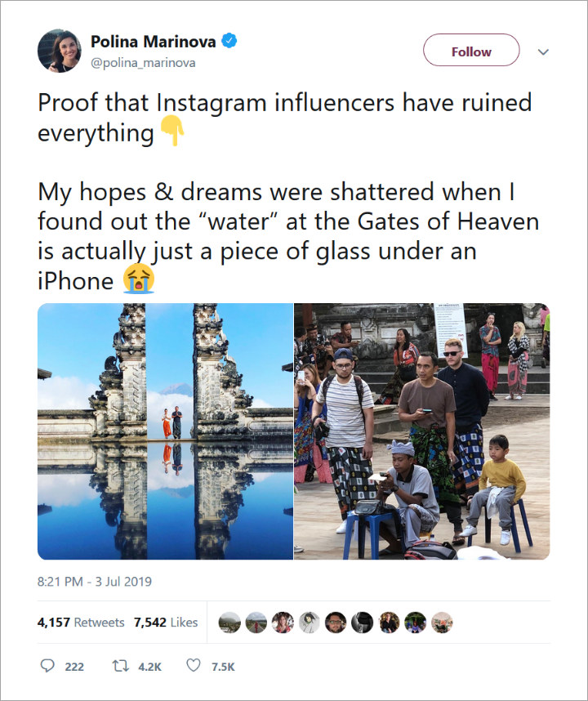The width and height of the screenshot is (588, 701).
Task: View the 4,157 Retweets list
Action: [x=81, y=622]
